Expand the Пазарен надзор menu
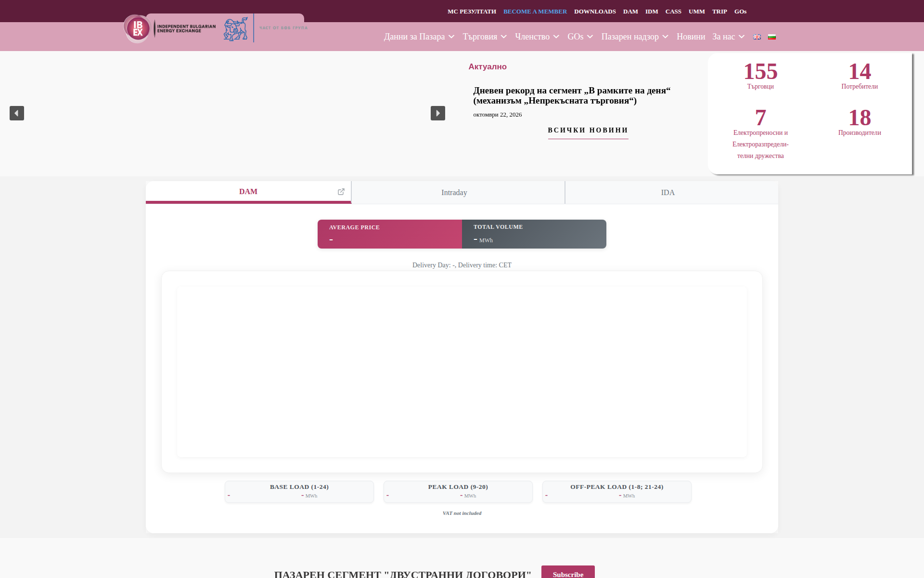 tap(635, 37)
